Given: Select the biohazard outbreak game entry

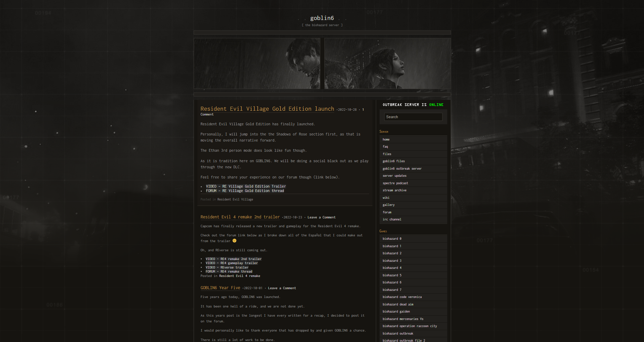Looking at the screenshot, I should 413,334.
